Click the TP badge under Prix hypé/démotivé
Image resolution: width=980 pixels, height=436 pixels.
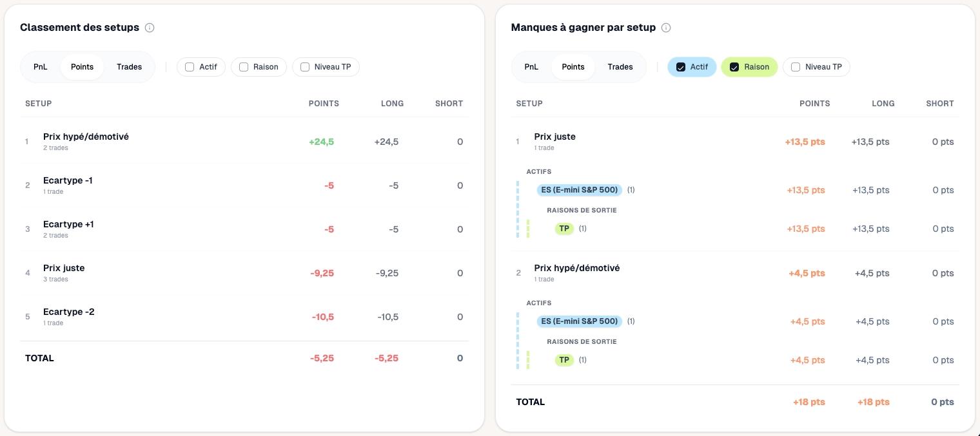(x=564, y=359)
